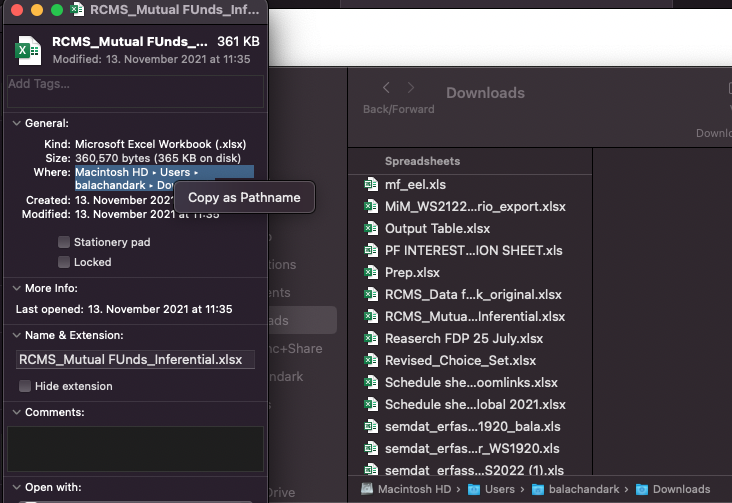Screen dimensions: 732x503
Task: Select RCMS_Mutua...Inferential.xlsx in Finder list
Action: [x=475, y=316]
